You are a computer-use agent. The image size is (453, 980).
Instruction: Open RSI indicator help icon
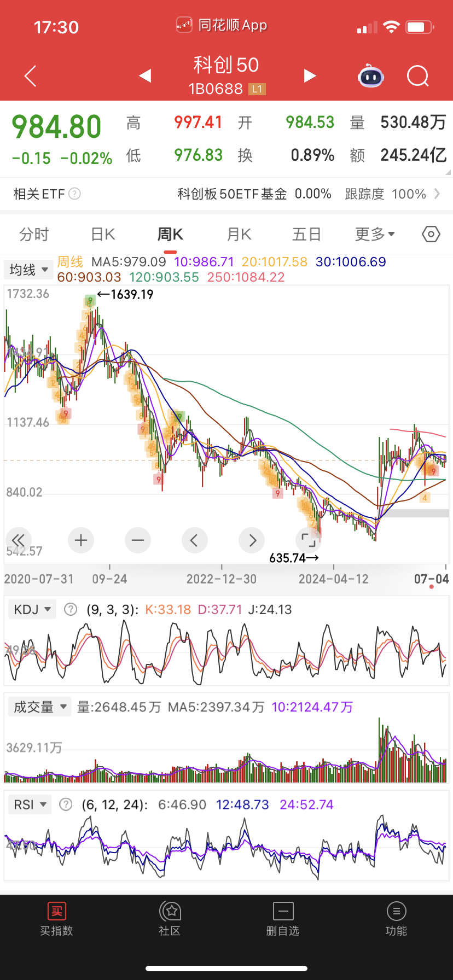pos(66,804)
